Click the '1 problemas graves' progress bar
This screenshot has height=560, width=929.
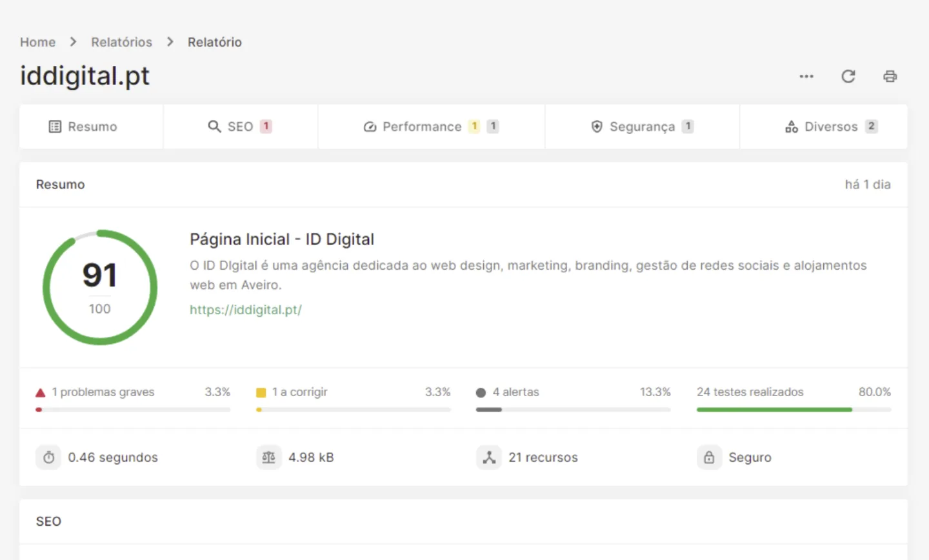[133, 410]
